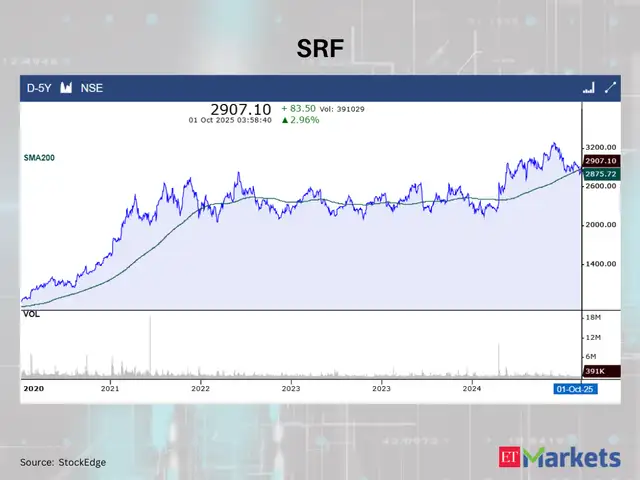The height and width of the screenshot is (480, 640).
Task: Click the 2020 label on time axis
Action: [33, 388]
